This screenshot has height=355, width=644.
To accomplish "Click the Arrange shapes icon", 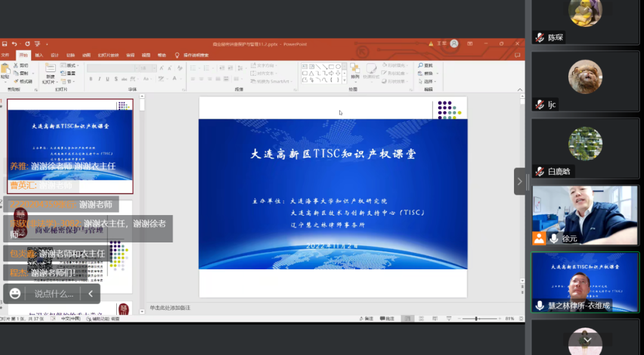I will point(355,71).
